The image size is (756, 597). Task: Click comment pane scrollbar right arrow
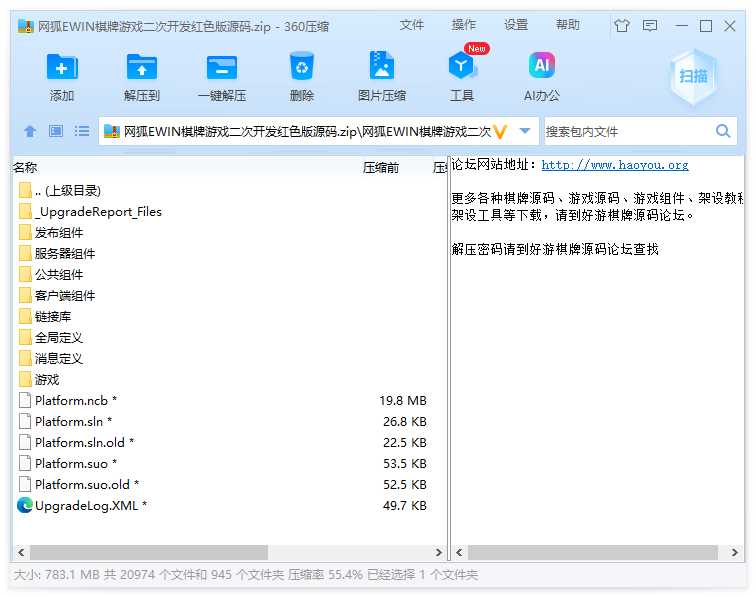coord(734,552)
